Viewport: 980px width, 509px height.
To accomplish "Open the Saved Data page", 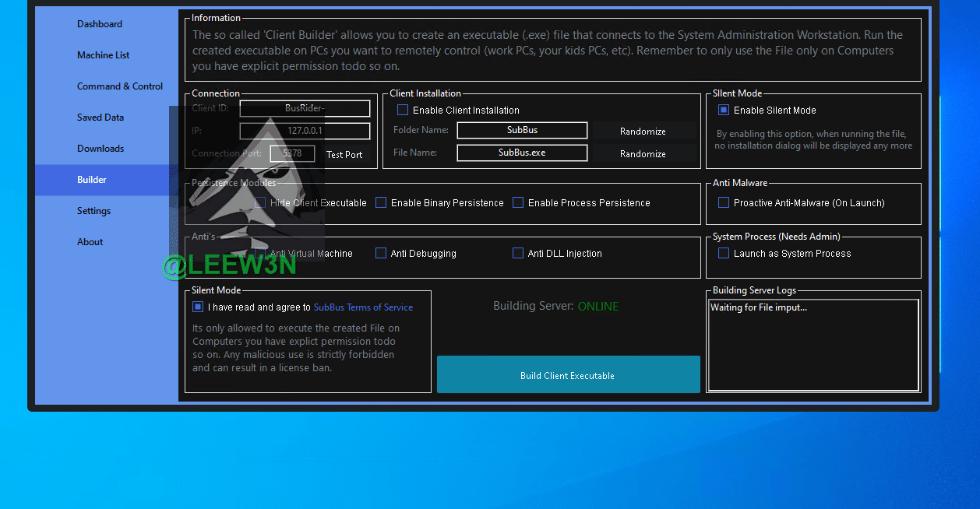I will (x=100, y=118).
